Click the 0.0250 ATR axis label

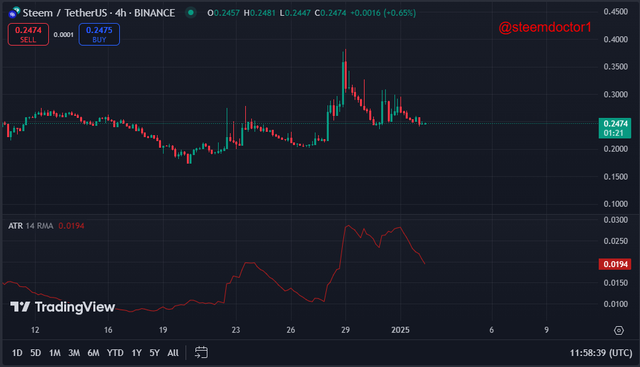[616, 241]
